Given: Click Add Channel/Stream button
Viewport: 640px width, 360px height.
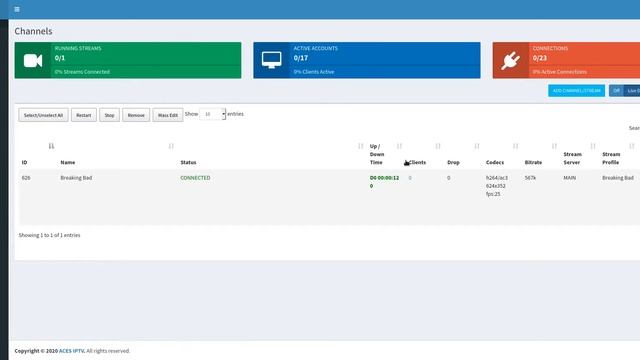Looking at the screenshot, I should (x=576, y=91).
